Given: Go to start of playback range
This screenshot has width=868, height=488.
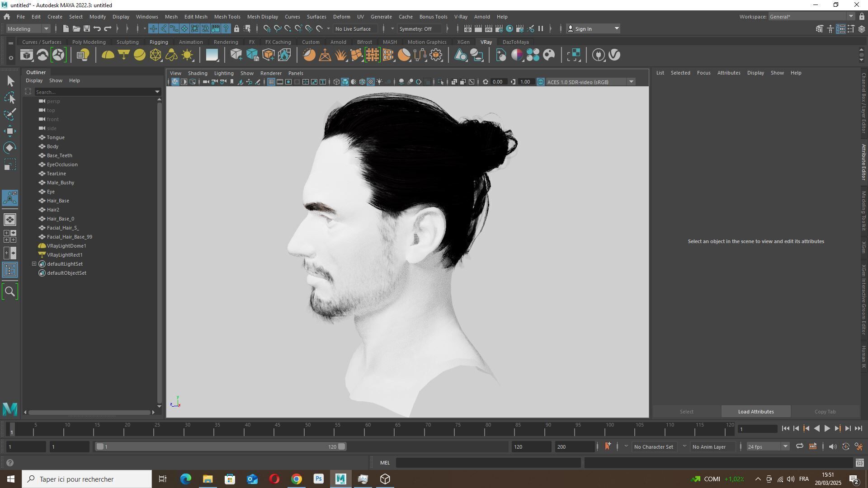Looking at the screenshot, I should (x=785, y=429).
